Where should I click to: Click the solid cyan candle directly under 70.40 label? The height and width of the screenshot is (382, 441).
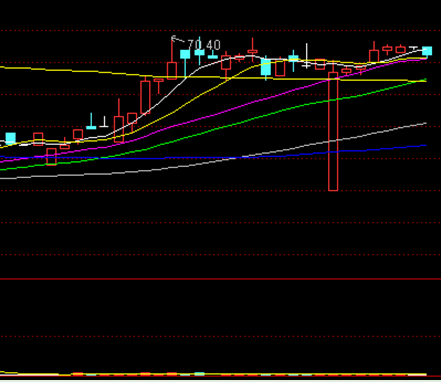coord(199,51)
